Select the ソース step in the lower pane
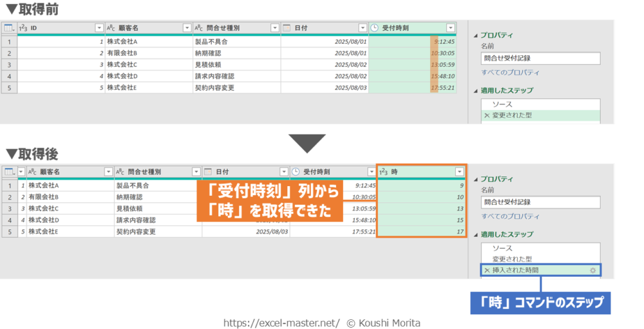 502,248
